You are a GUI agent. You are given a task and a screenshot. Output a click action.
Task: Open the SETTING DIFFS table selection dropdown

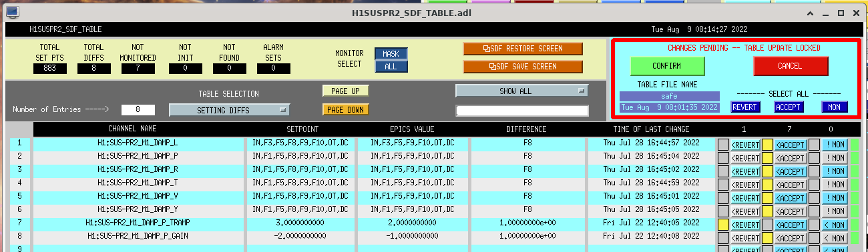pyautogui.click(x=229, y=110)
